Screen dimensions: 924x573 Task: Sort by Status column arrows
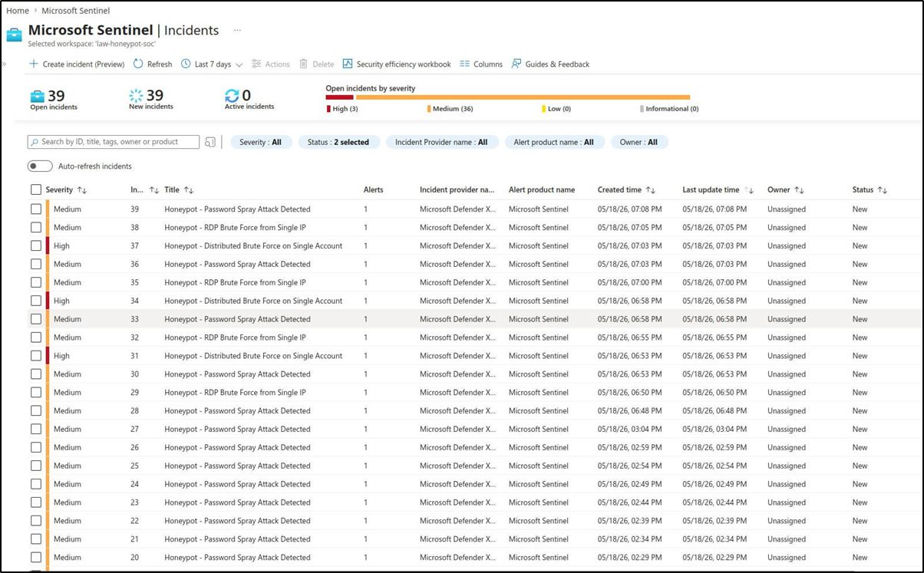click(x=883, y=190)
